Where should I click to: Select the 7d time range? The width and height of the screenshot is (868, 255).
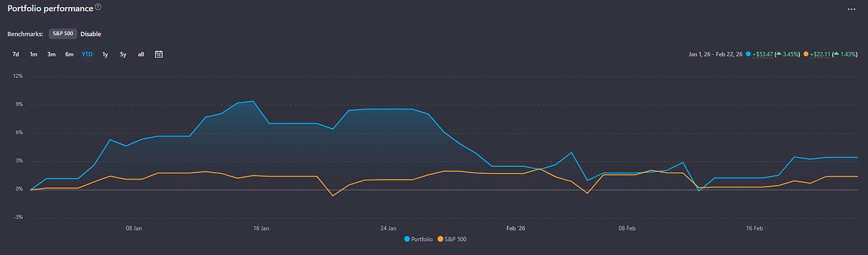click(x=15, y=54)
